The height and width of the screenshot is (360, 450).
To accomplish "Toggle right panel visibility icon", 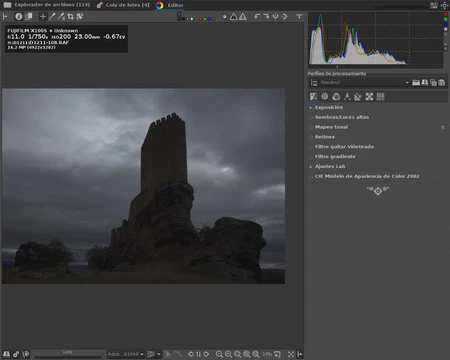I will pos(300,354).
